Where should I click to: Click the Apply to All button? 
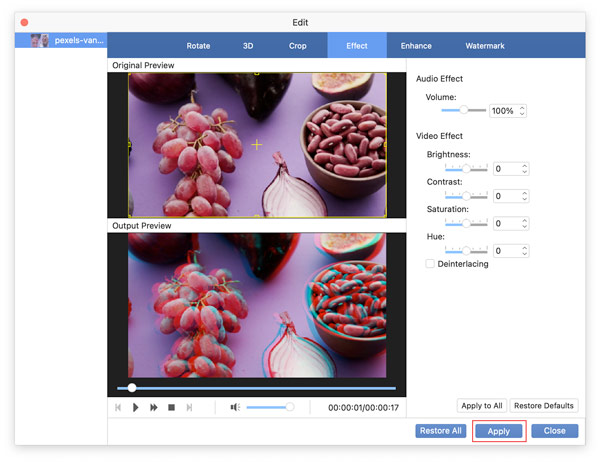(x=481, y=406)
